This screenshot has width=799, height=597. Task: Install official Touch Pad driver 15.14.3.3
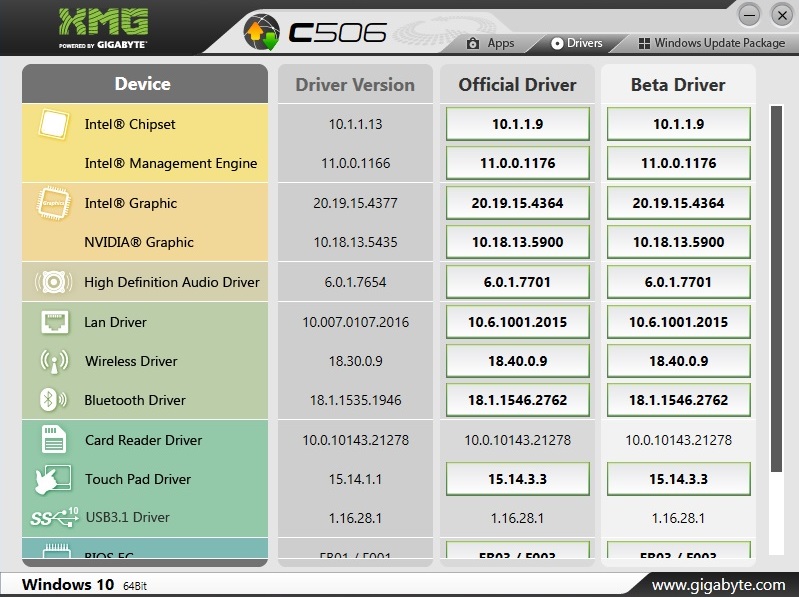(517, 479)
